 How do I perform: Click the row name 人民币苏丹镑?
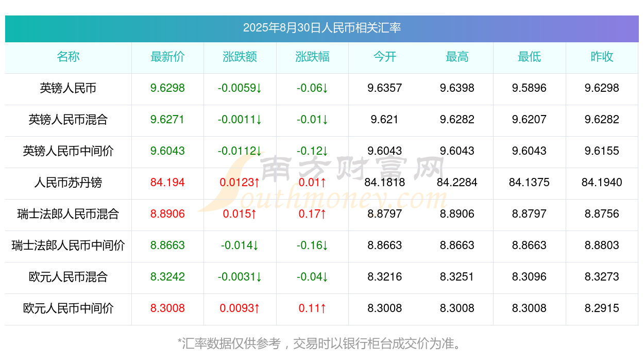[68, 183]
